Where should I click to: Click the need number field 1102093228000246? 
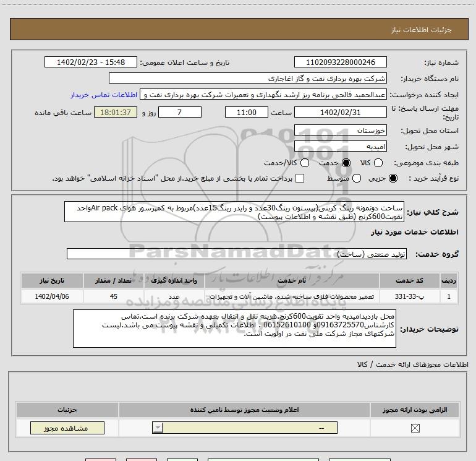[x=340, y=62]
